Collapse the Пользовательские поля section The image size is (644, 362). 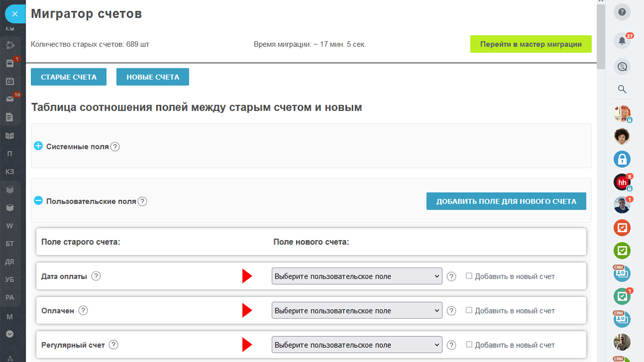[38, 201]
